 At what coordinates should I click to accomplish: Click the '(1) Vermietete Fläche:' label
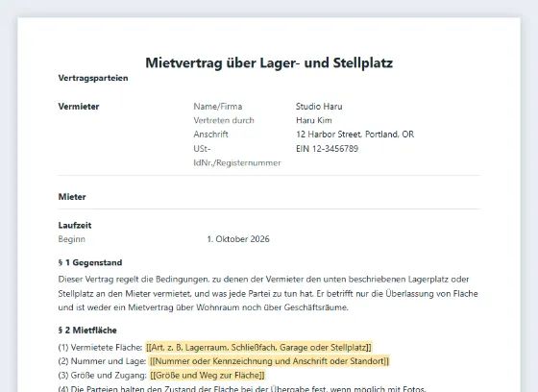pos(100,348)
